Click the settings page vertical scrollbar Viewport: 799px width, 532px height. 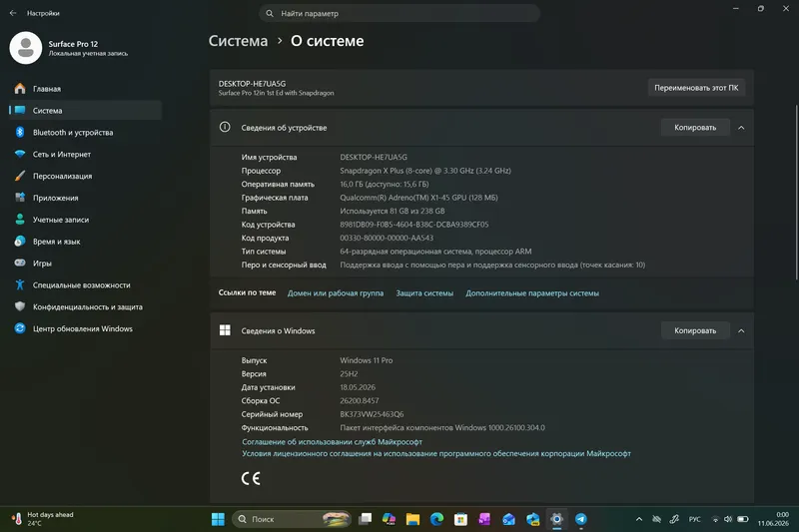click(x=796, y=192)
